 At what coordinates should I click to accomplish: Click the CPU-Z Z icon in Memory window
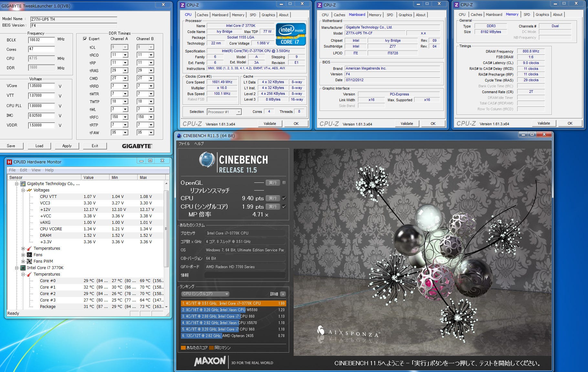tap(457, 5)
